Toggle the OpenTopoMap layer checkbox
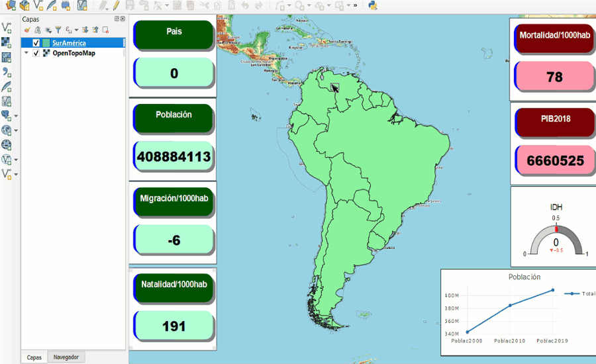 36,53
